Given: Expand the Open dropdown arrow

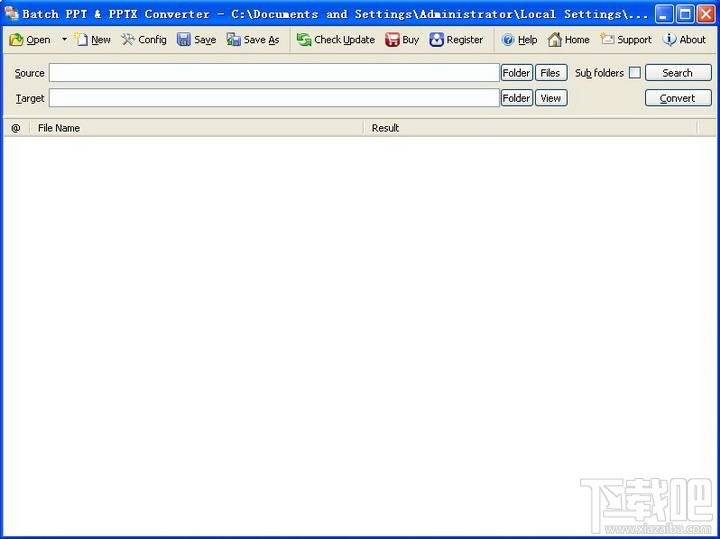Looking at the screenshot, I should (64, 39).
